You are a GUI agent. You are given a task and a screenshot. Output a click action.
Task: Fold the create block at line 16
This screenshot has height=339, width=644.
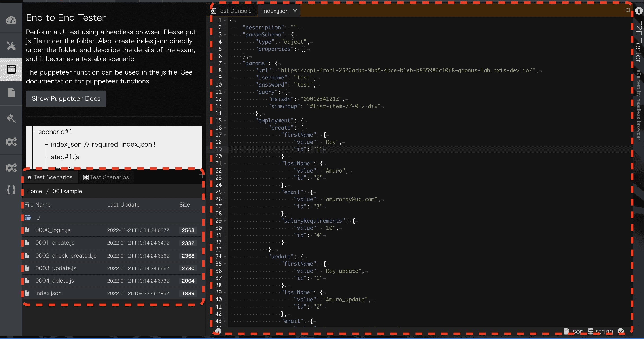tap(225, 128)
